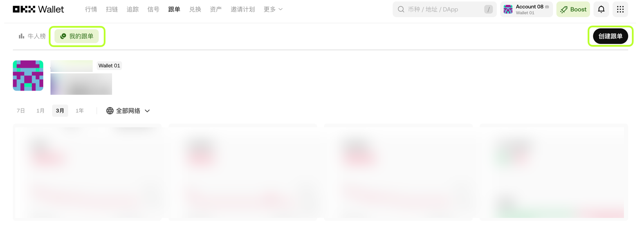
Task: Click the OKX Wallet logo
Action: click(x=38, y=9)
